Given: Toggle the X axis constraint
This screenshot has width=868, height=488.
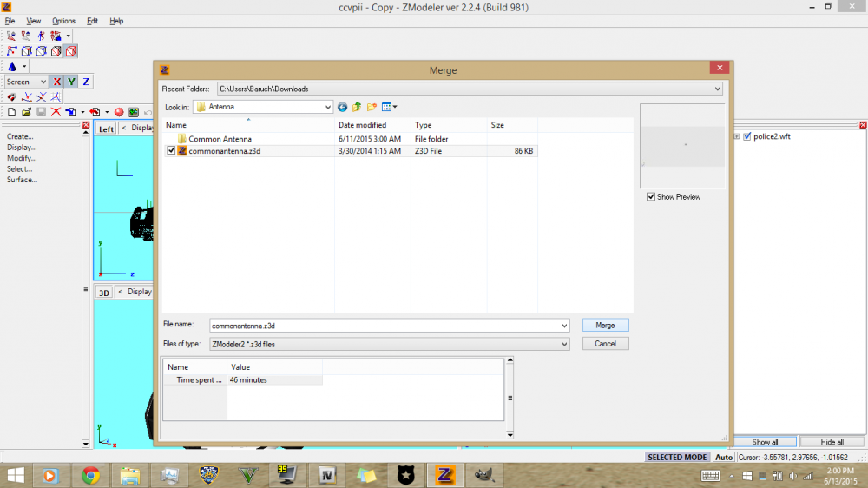Looking at the screenshot, I should coord(56,82).
